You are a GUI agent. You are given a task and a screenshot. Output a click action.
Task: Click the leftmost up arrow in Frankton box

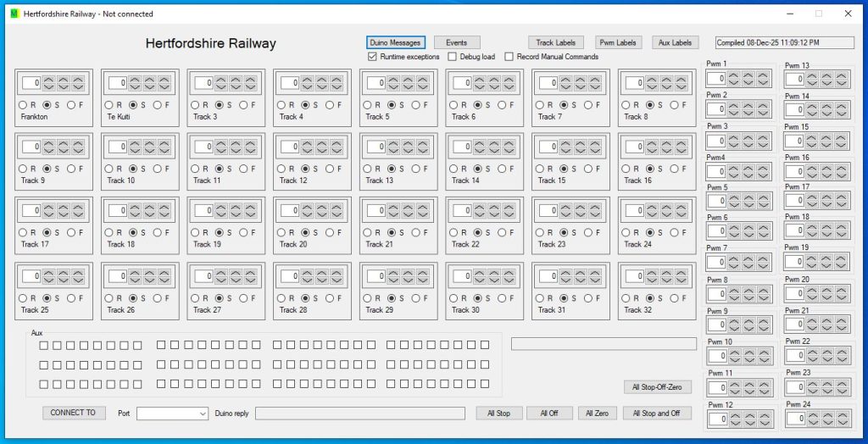click(x=48, y=80)
